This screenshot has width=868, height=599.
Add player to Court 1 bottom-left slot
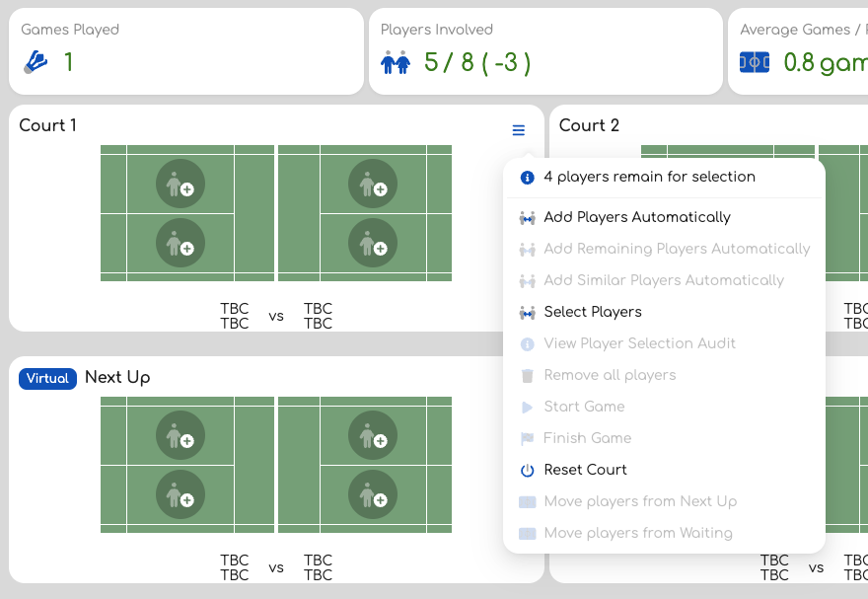181,243
